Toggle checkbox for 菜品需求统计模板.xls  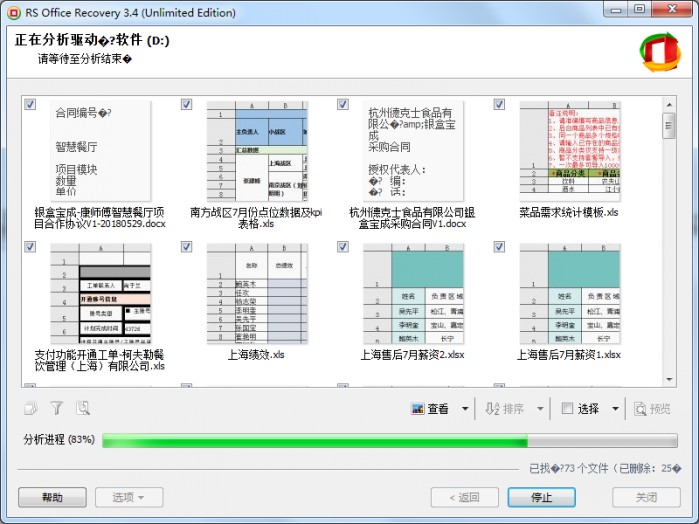499,104
